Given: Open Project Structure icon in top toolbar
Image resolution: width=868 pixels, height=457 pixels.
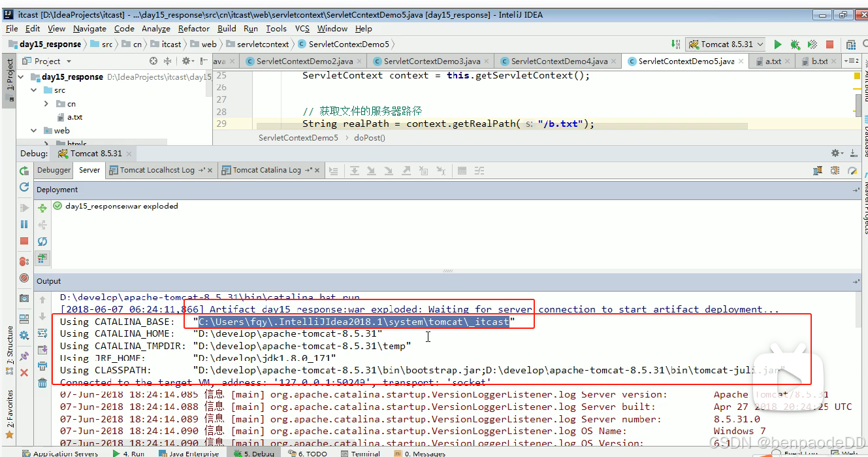Looking at the screenshot, I should pos(850,44).
